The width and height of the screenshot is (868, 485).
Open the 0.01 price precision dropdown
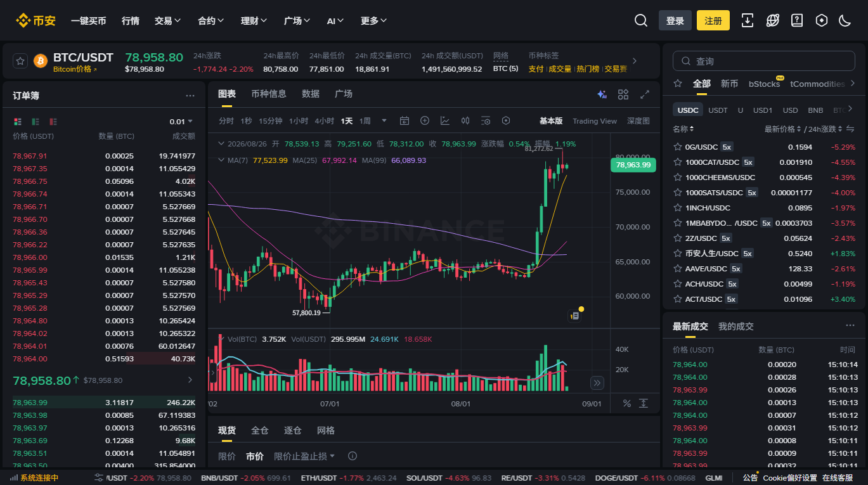tap(181, 121)
